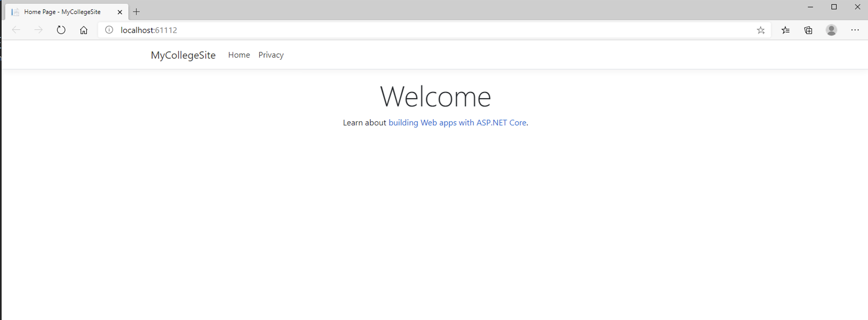Toggle favorite status with the star icon

click(761, 30)
